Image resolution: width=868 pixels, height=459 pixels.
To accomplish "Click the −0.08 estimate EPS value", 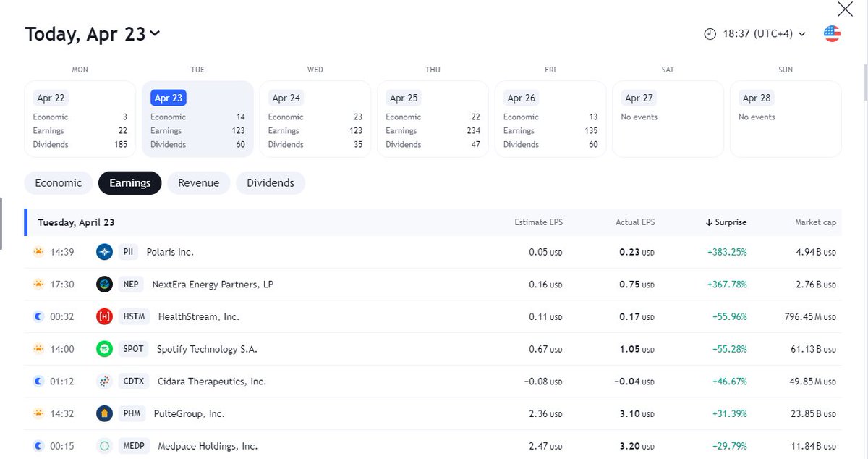I will click(x=545, y=382).
